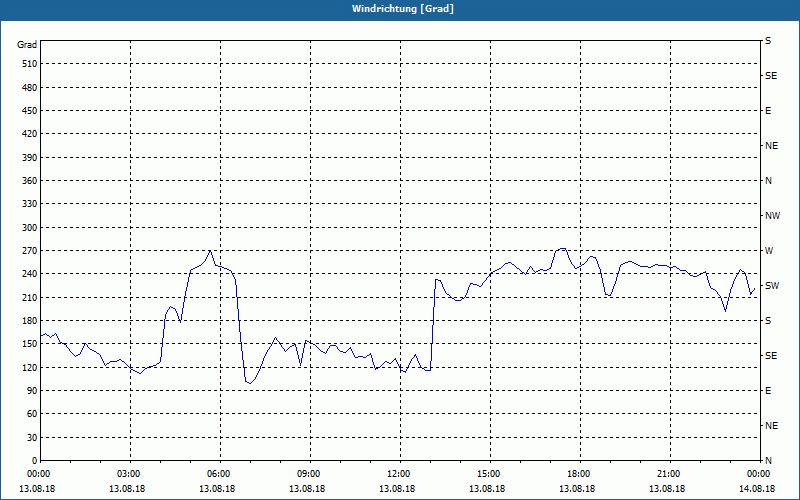The image size is (800, 500).
Task: Click the 13.08.18 date under 21:00
Action: pyautogui.click(x=667, y=489)
